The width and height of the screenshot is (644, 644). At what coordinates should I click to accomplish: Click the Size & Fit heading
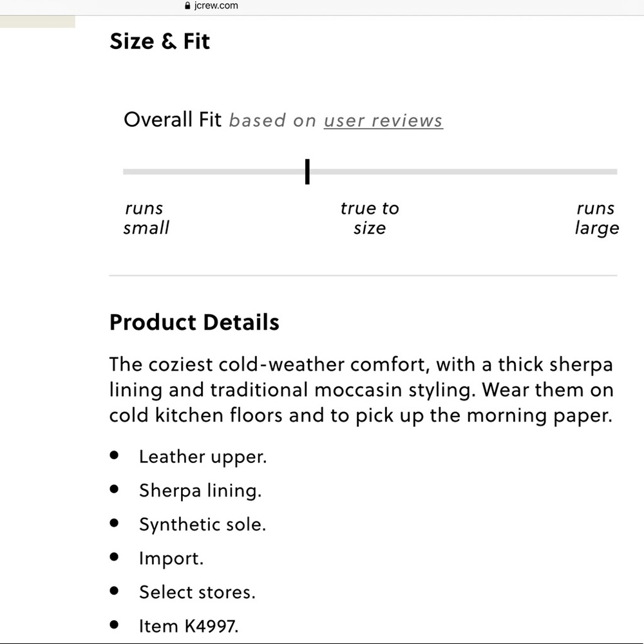click(x=159, y=41)
